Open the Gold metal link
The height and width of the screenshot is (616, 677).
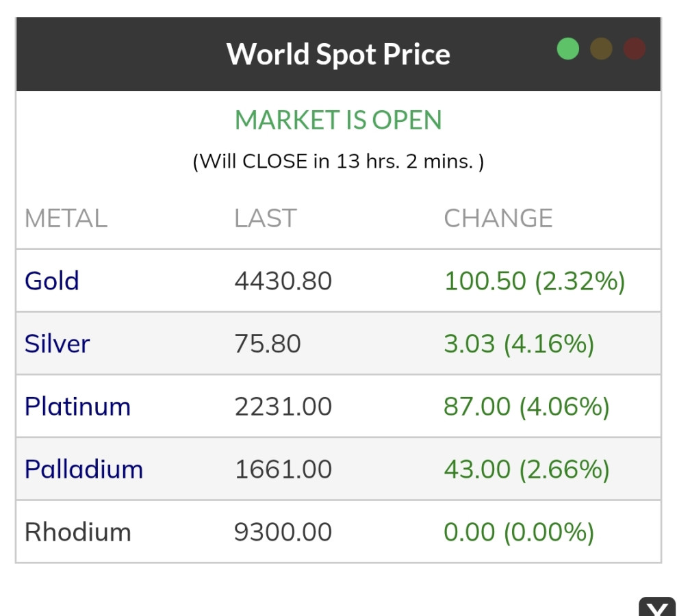click(x=52, y=281)
